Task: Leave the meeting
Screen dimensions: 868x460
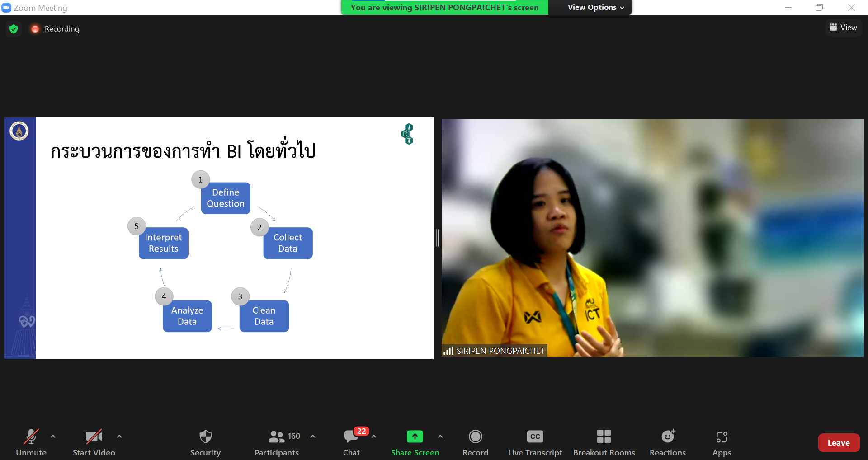Action: 838,443
